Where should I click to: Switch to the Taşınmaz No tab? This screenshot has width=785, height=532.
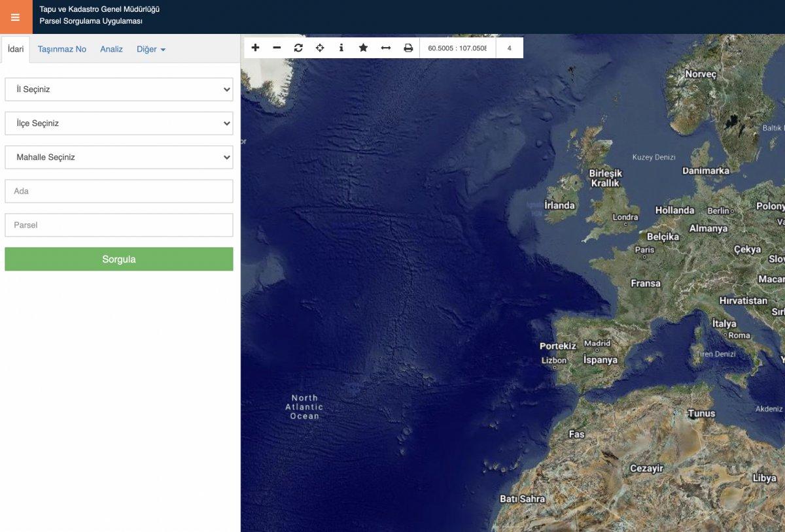coord(62,49)
